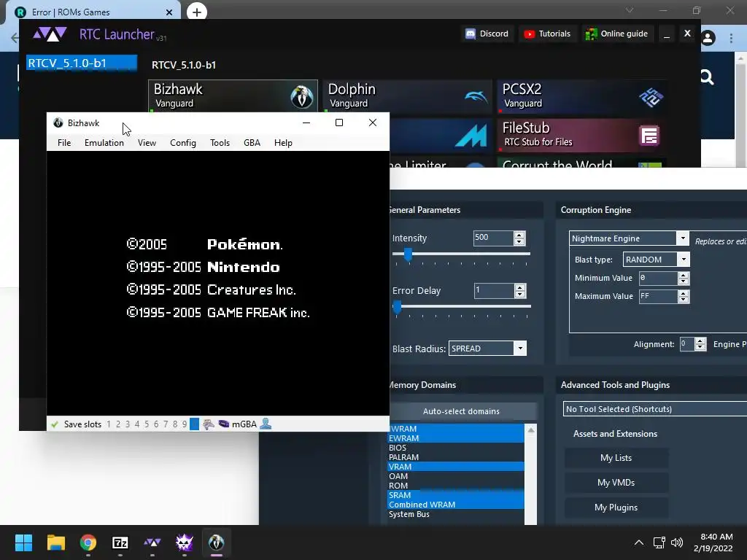747x560 pixels.
Task: Select save slot 5 in Bizhawk
Action: pos(146,424)
